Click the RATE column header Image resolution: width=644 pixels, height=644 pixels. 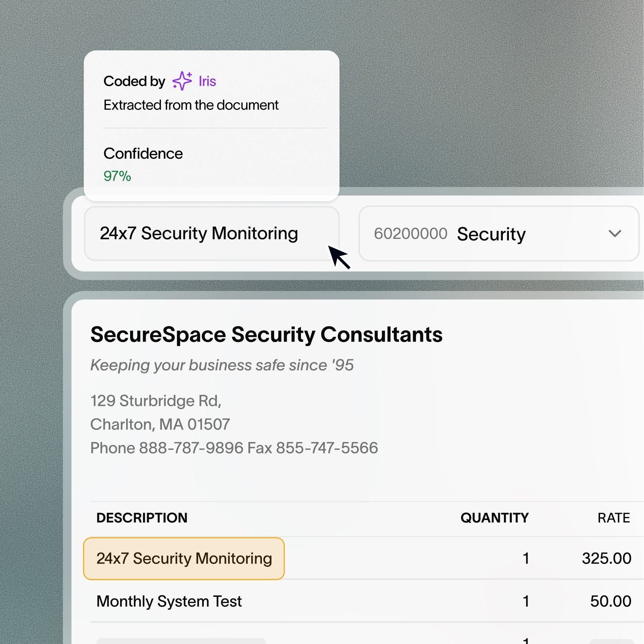pyautogui.click(x=614, y=518)
